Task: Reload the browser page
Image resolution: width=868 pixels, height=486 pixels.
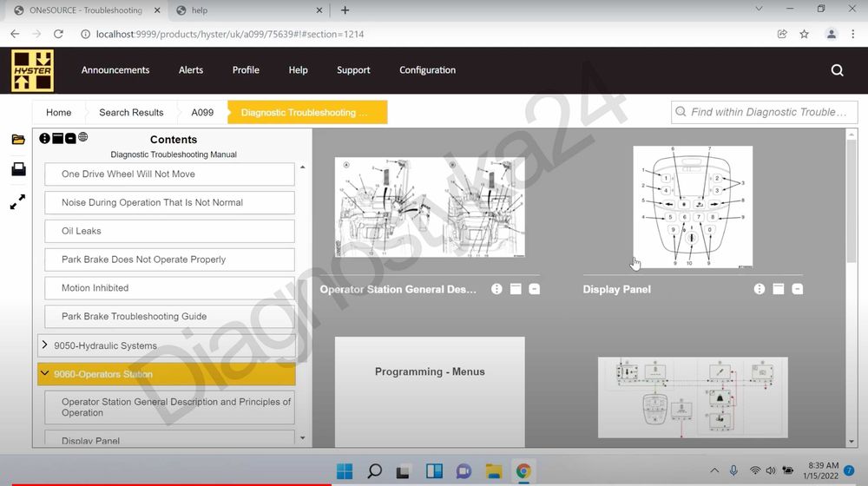Action: pyautogui.click(x=58, y=35)
